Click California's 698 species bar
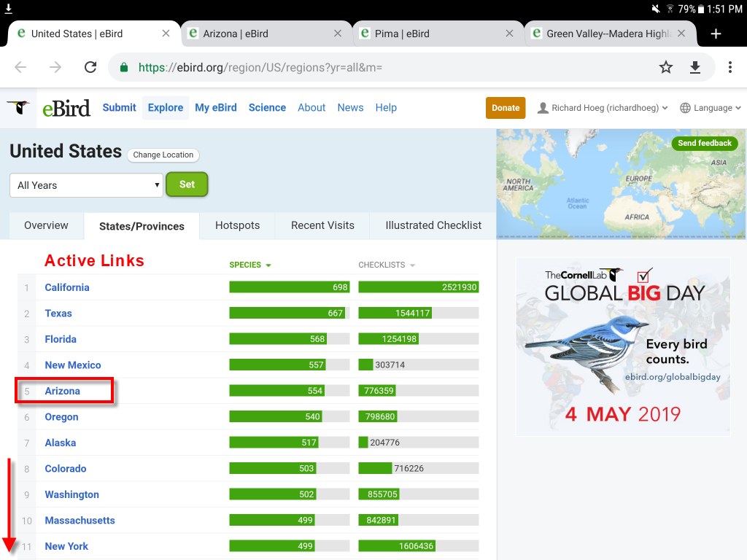This screenshot has width=747, height=560. click(290, 287)
